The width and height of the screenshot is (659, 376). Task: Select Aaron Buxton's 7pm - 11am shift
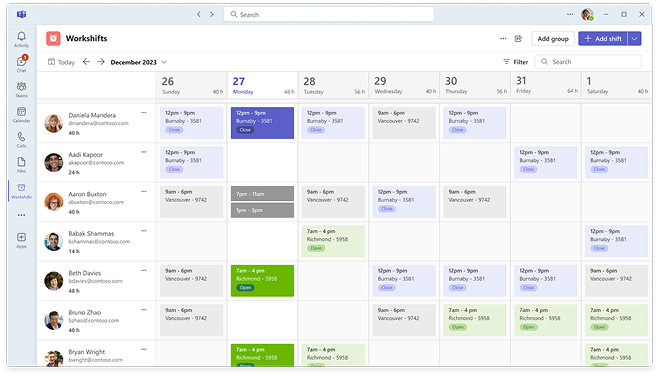click(262, 194)
